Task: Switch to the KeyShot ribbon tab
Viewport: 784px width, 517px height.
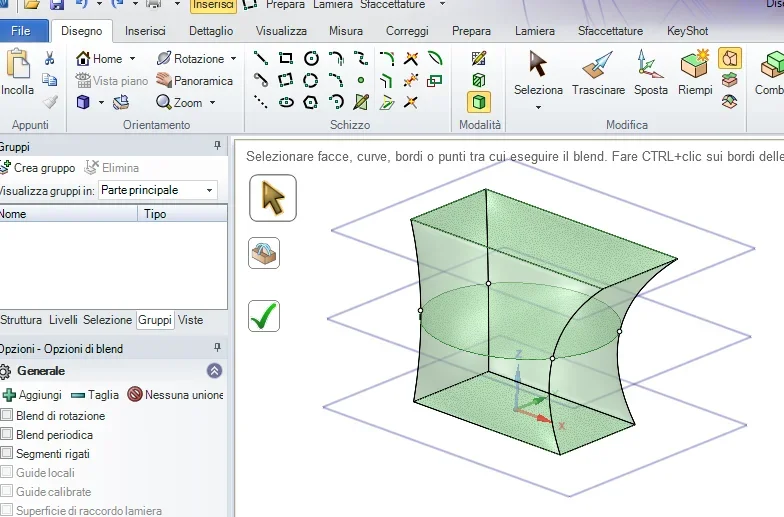Action: click(688, 31)
